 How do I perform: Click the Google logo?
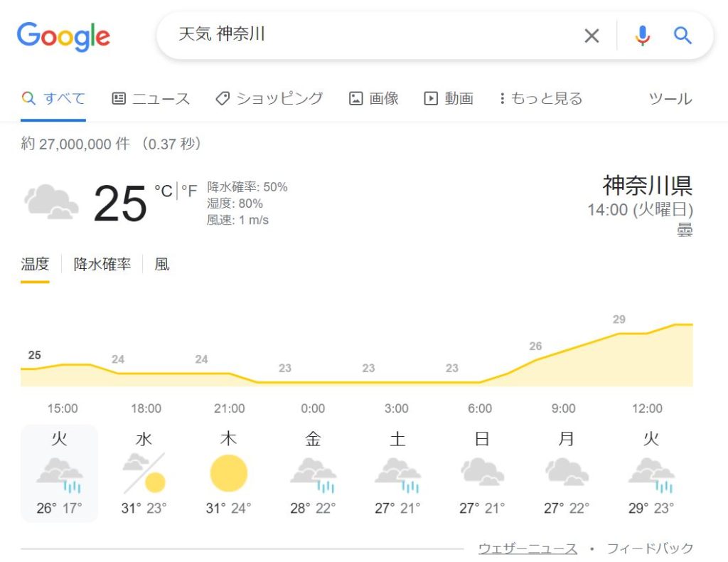coord(63,37)
